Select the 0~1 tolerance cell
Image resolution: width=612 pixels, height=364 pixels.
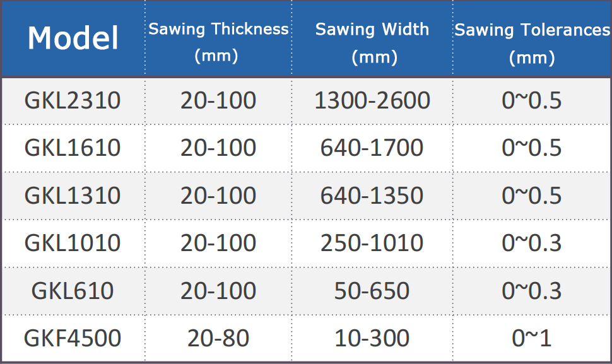(x=532, y=338)
